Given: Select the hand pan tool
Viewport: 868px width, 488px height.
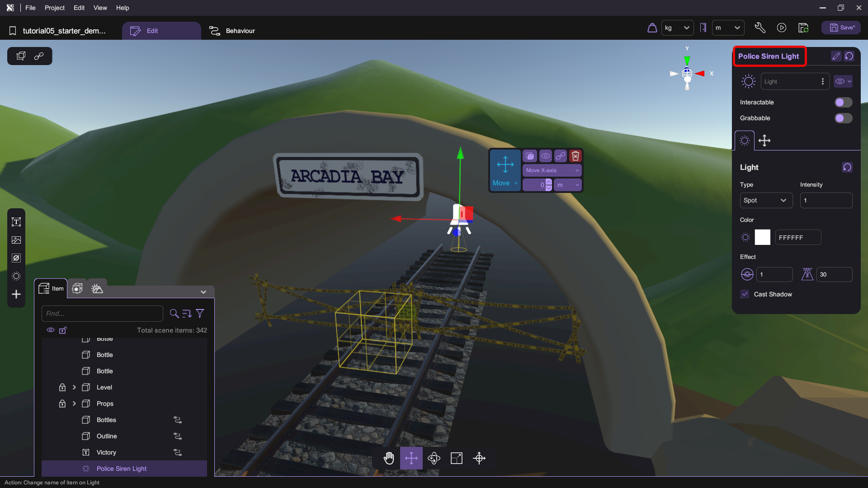Looking at the screenshot, I should point(389,458).
